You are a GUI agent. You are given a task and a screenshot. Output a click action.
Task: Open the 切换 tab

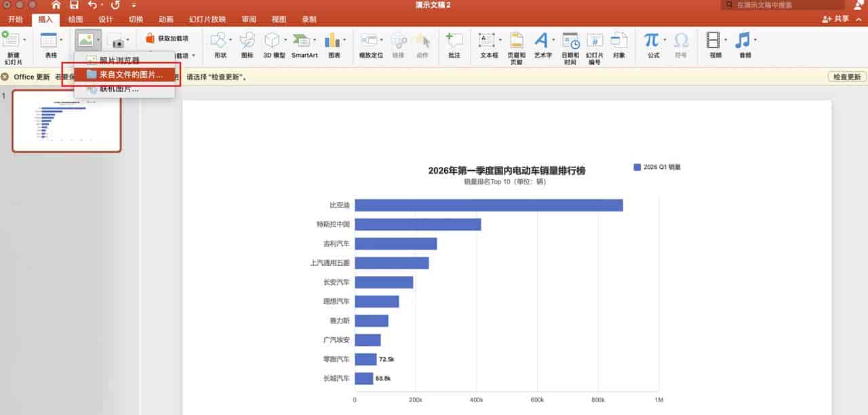coord(136,20)
